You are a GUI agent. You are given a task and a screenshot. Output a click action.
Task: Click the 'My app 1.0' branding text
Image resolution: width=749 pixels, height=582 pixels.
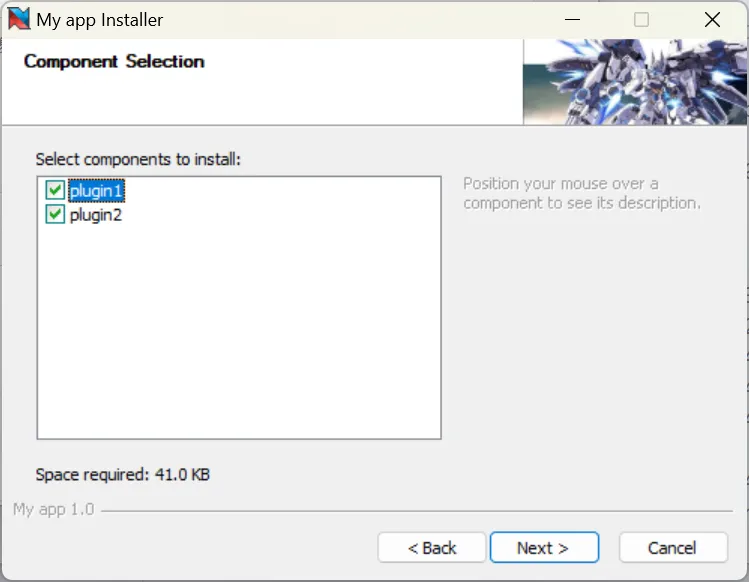point(53,509)
